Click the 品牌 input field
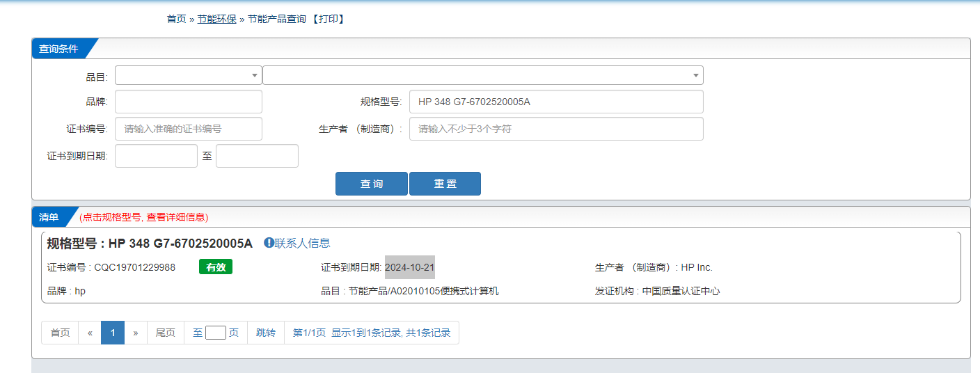Viewport: 980px width, 373px height. point(189,102)
